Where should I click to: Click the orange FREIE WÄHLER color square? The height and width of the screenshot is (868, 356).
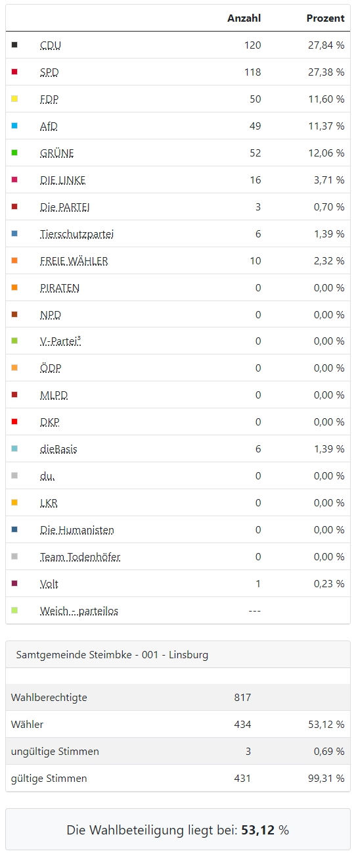[x=14, y=260]
